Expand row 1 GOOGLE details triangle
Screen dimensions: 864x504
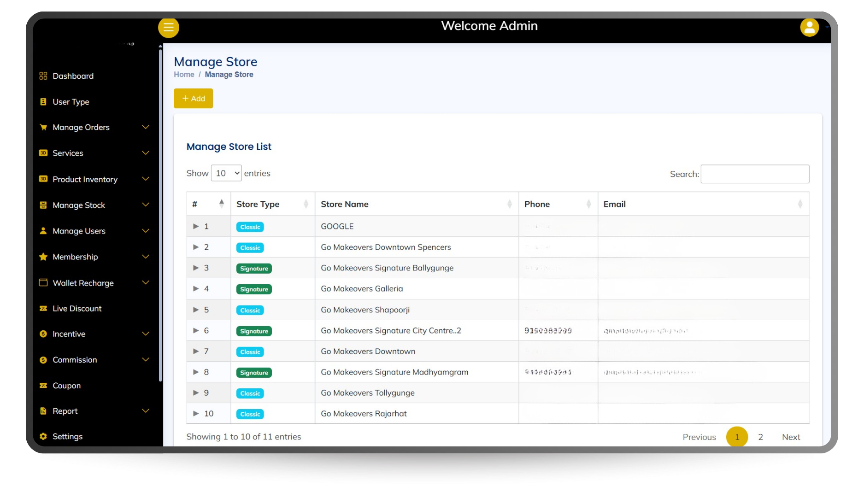[x=196, y=226]
